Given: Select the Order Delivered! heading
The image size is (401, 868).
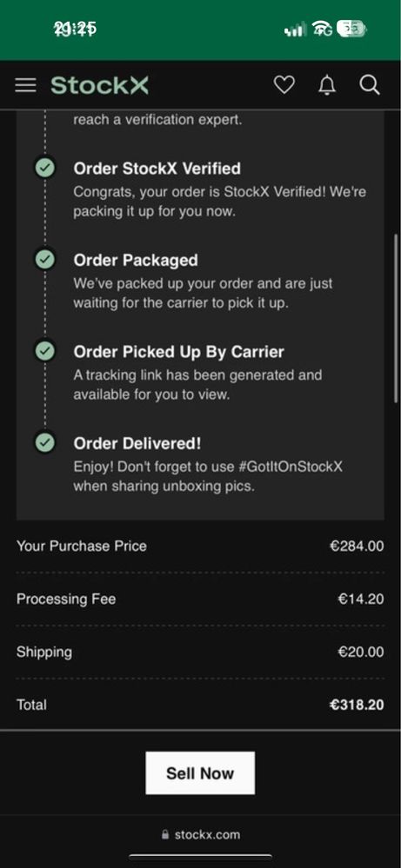Looking at the screenshot, I should tap(137, 443).
